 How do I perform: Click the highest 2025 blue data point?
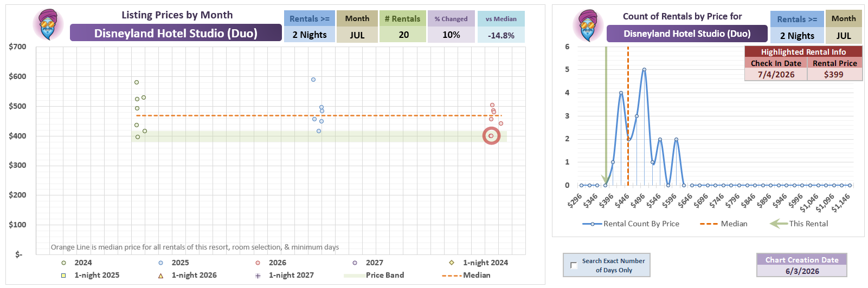point(313,80)
